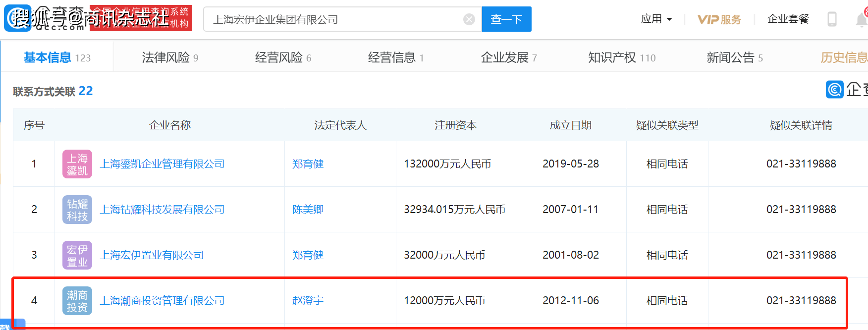The width and height of the screenshot is (868, 330).
Task: Open 上海鎏凯企业管理有限公司 company page
Action: 163,164
